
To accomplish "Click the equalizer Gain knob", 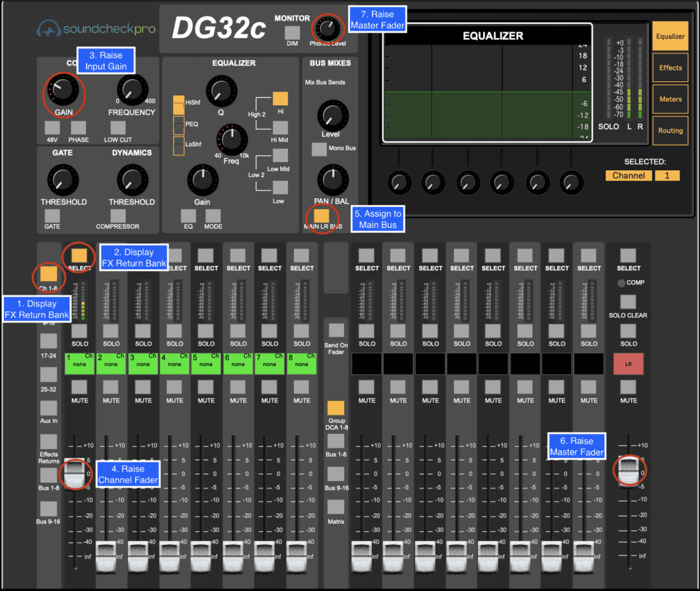I will [x=202, y=180].
